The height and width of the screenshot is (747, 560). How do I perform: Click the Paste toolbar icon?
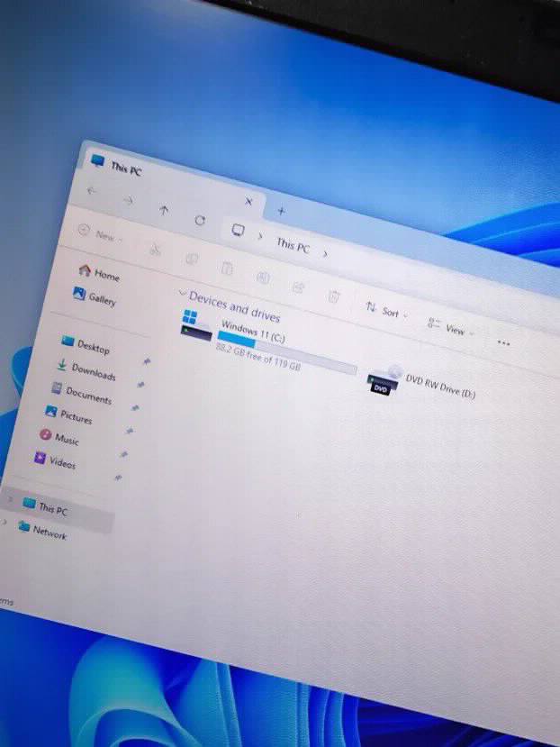click(x=227, y=269)
